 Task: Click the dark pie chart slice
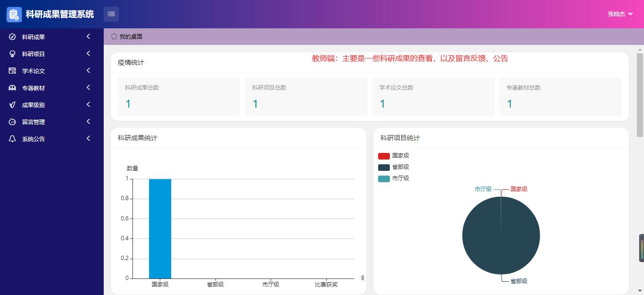(501, 236)
